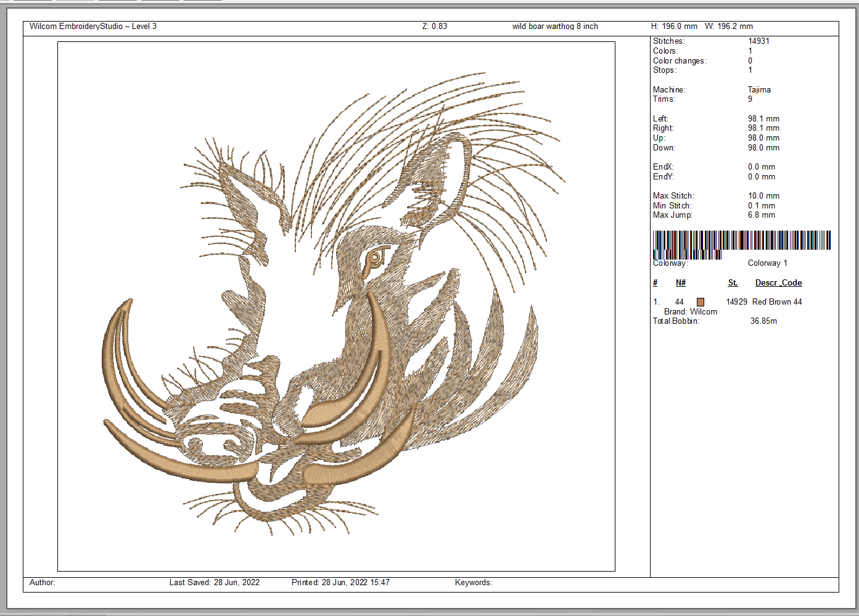Screen dimensions: 859x616
Task: Click the N# column header
Action: coord(680,283)
